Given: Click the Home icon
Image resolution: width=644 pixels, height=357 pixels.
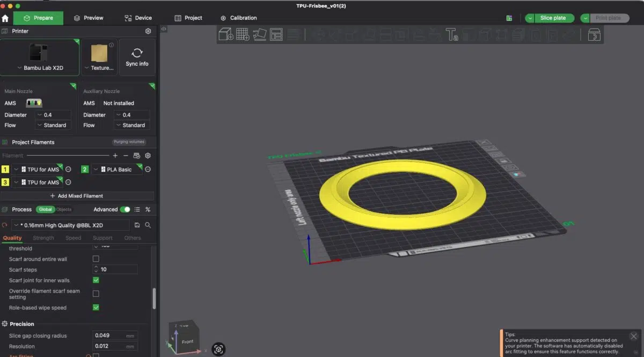Looking at the screenshot, I should (5, 18).
